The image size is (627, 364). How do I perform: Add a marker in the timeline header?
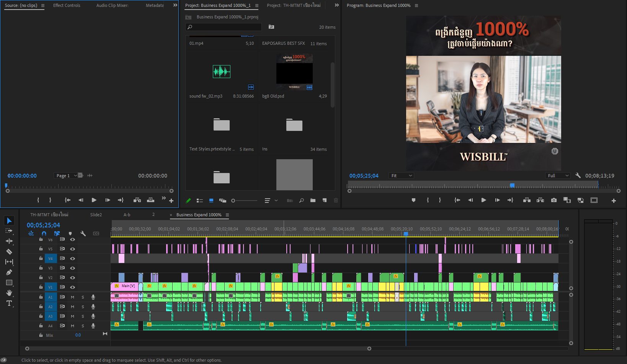pyautogui.click(x=70, y=233)
